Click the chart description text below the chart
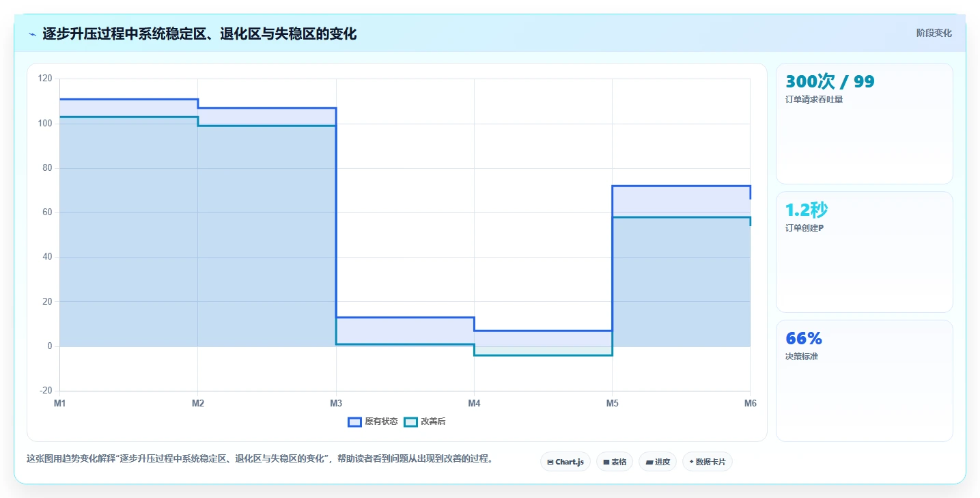 260,458
